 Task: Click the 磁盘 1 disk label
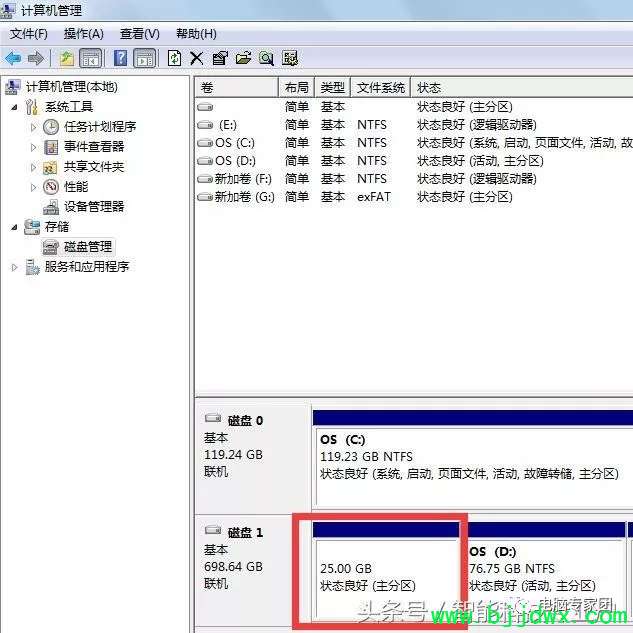point(245,532)
